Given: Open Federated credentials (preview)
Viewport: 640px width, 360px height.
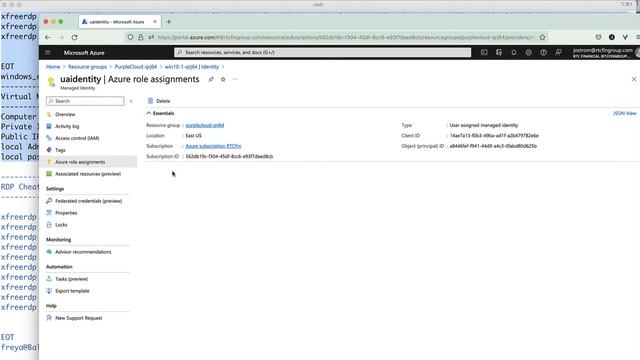Looking at the screenshot, I should [89, 201].
